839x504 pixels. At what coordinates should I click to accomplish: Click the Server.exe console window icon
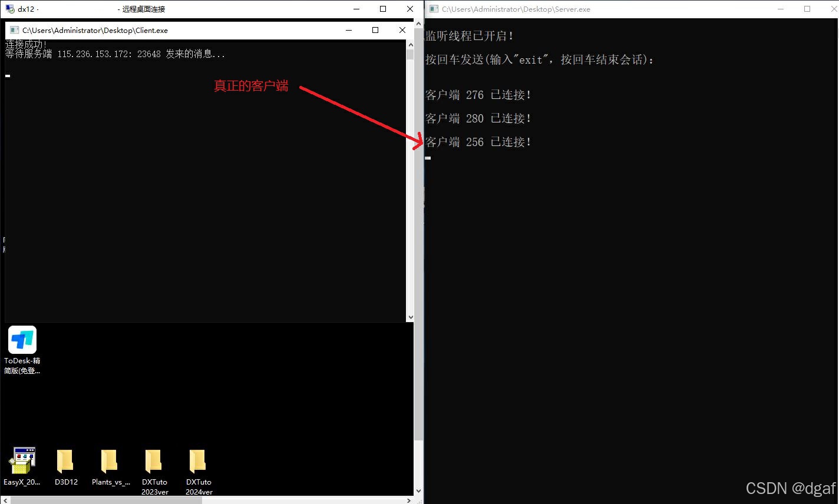click(x=434, y=9)
